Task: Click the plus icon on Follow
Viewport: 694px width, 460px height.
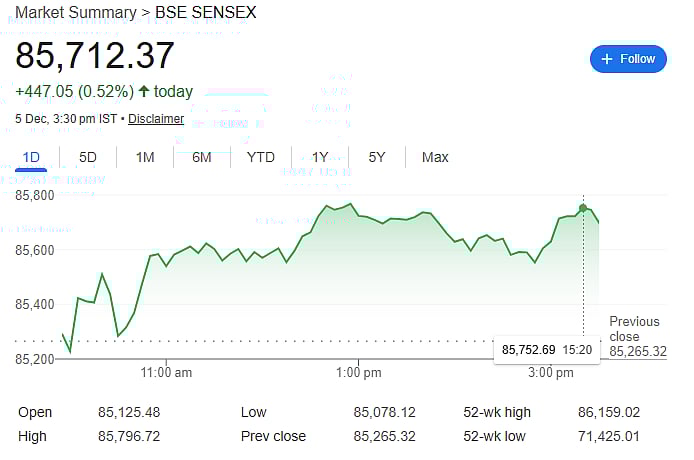Action: [605, 59]
